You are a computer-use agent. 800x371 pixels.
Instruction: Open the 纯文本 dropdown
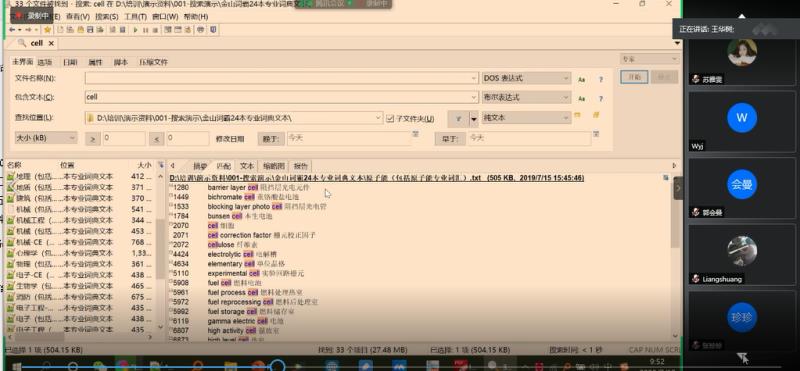(526, 117)
